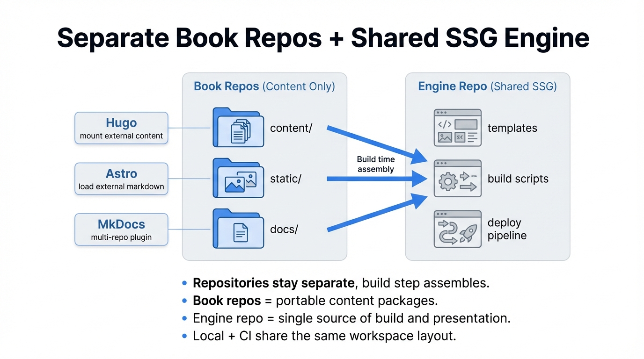
Task: Click the content/ folder icon
Action: pyautogui.click(x=238, y=127)
